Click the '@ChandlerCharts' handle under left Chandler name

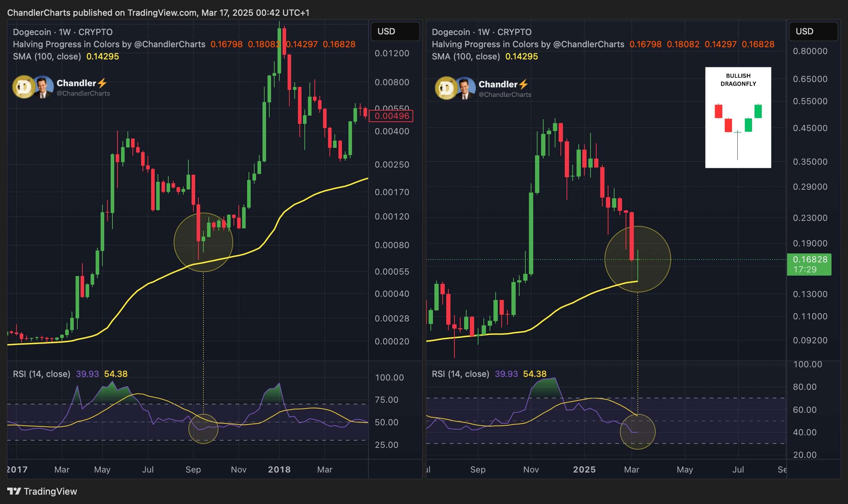(x=83, y=93)
